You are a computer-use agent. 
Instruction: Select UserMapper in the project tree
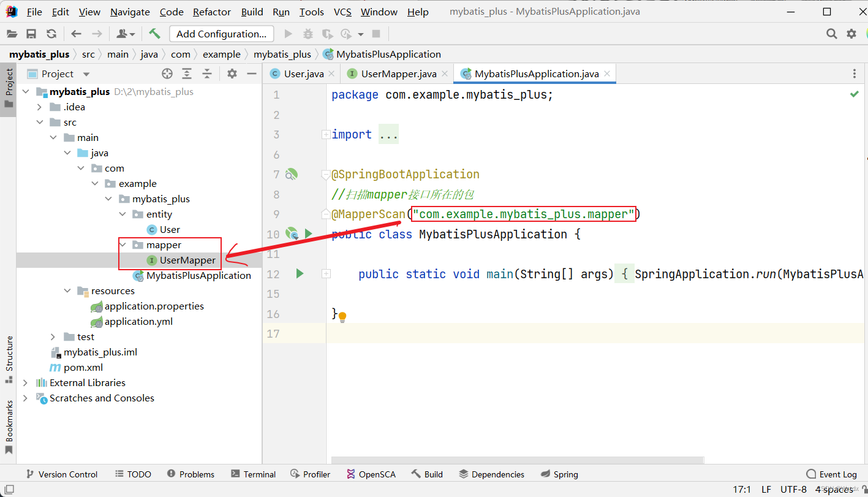click(187, 260)
